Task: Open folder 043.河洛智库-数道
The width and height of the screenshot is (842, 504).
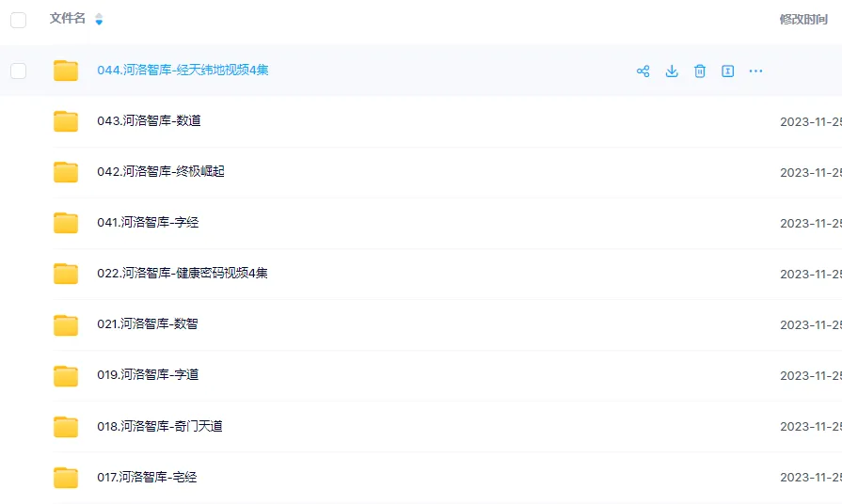Action: point(149,120)
